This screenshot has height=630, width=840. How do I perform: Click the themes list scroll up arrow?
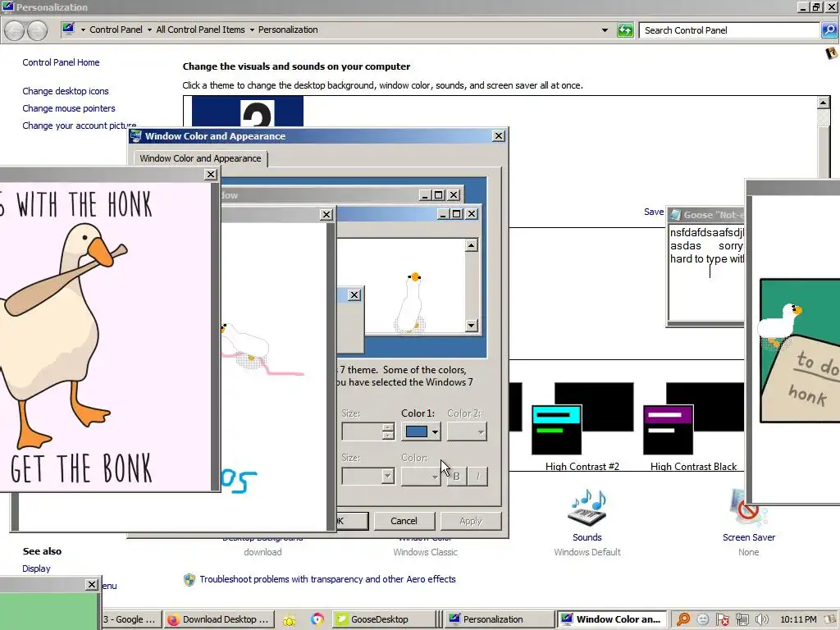[x=824, y=103]
